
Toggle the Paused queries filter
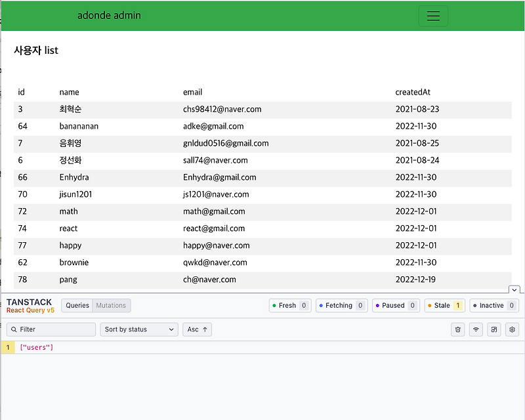coord(396,305)
